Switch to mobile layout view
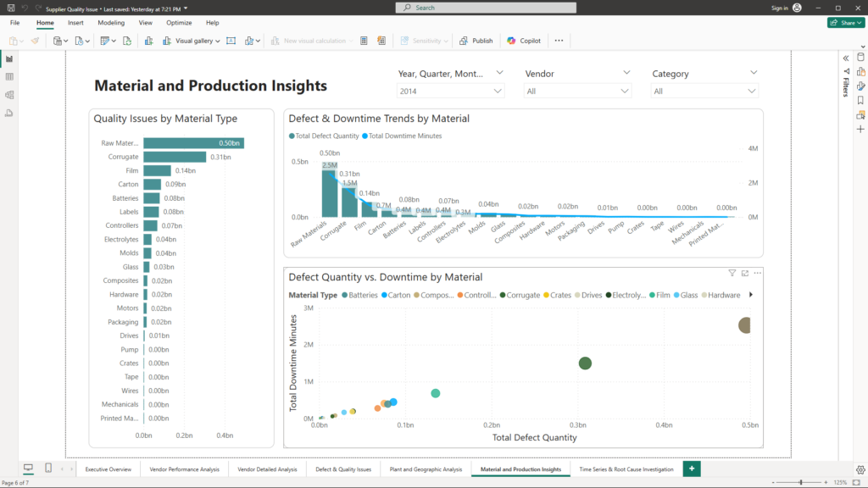This screenshot has height=488, width=868. (48, 469)
